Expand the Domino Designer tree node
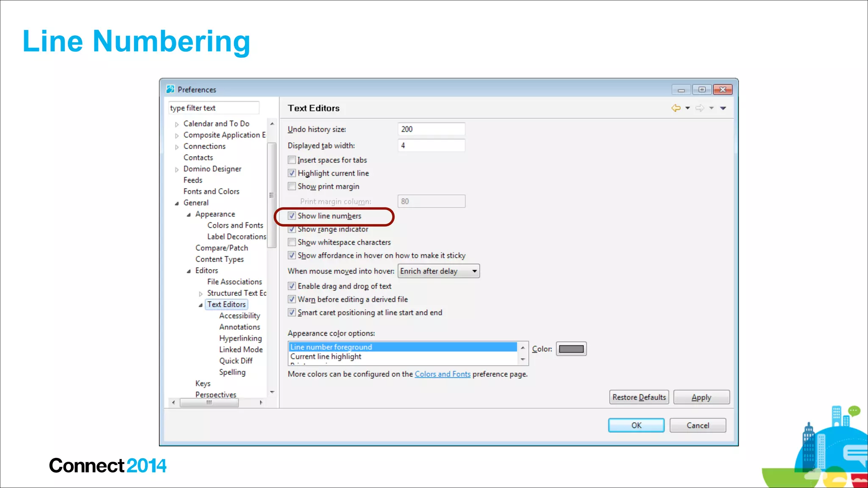The image size is (868, 488). tap(177, 169)
